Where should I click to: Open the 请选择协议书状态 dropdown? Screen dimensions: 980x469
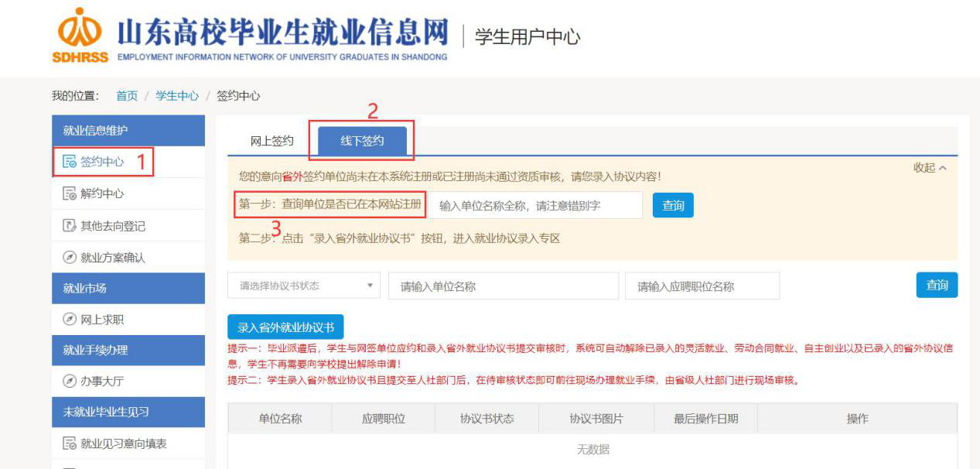pos(303,286)
